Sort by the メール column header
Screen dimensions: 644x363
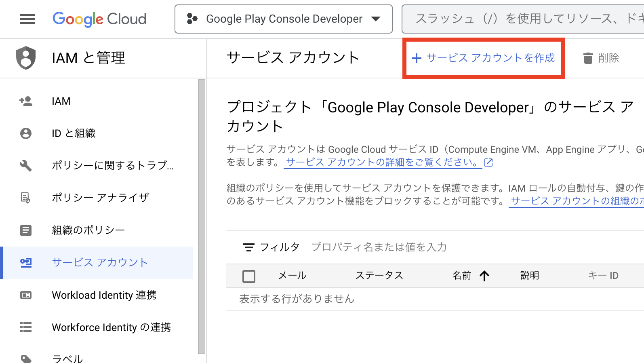292,276
